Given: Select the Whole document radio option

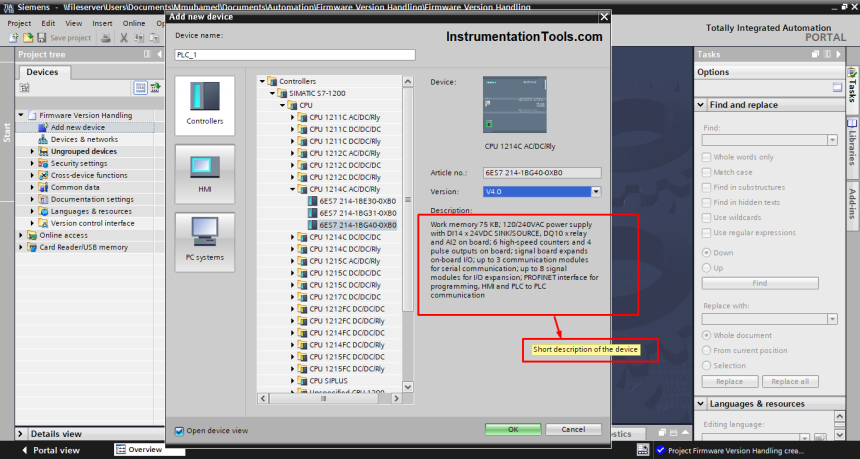Looking at the screenshot, I should pos(706,335).
